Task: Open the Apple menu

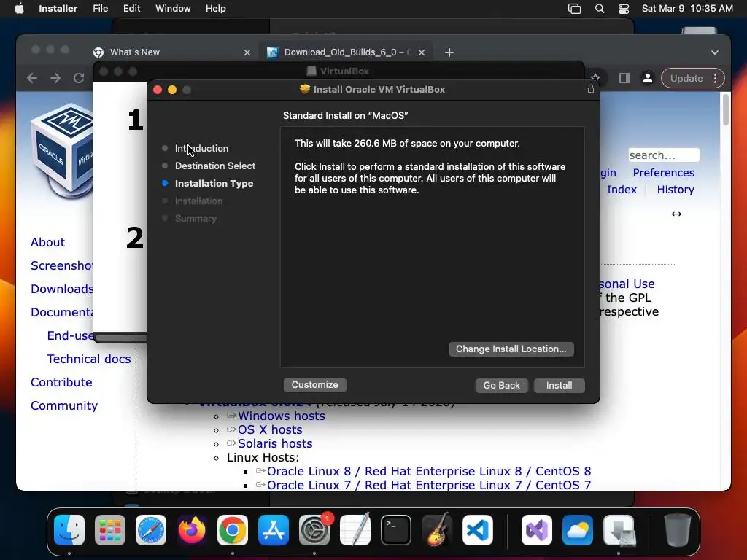Action: click(19, 9)
